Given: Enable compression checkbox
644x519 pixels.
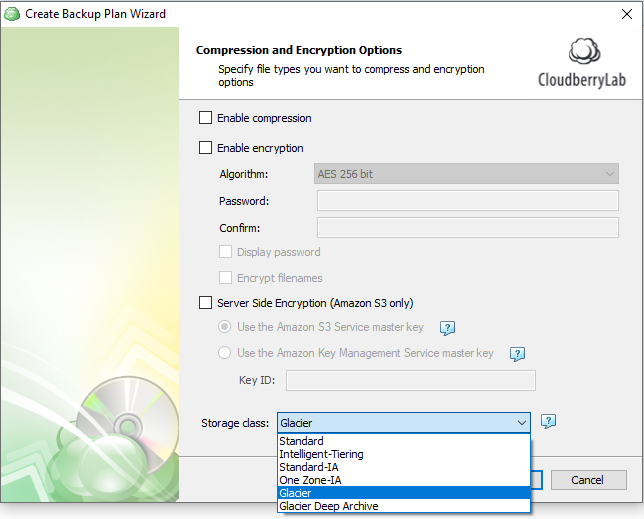Looking at the screenshot, I should (x=206, y=118).
